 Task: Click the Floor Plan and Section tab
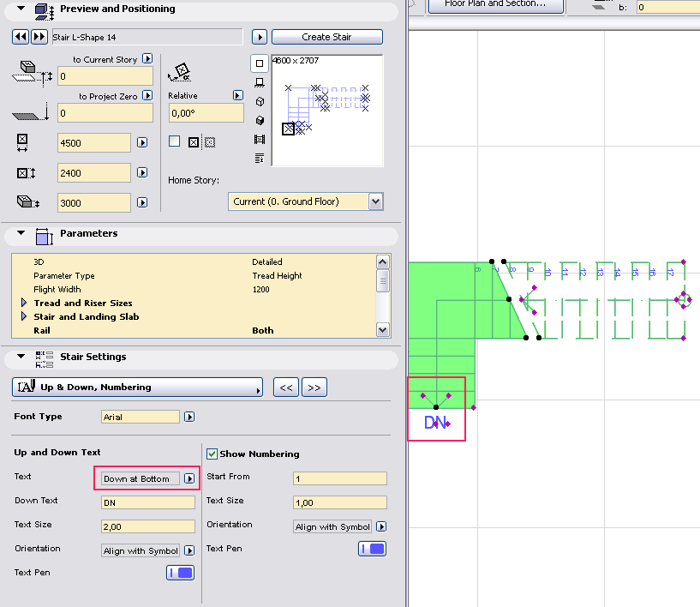[494, 5]
